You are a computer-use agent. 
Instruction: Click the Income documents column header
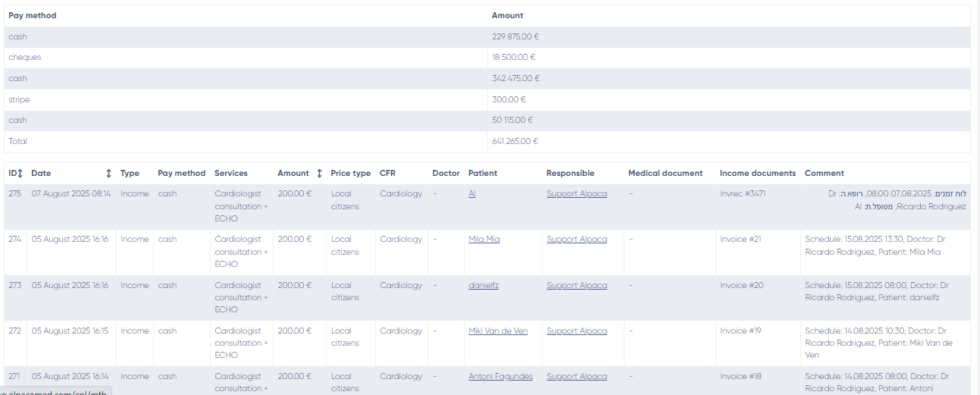pos(758,174)
